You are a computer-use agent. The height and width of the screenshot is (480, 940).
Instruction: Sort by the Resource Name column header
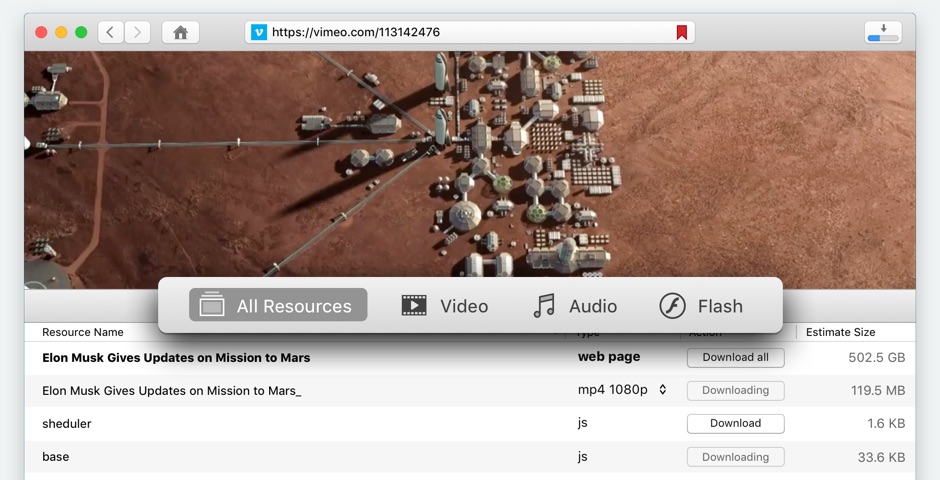[83, 332]
